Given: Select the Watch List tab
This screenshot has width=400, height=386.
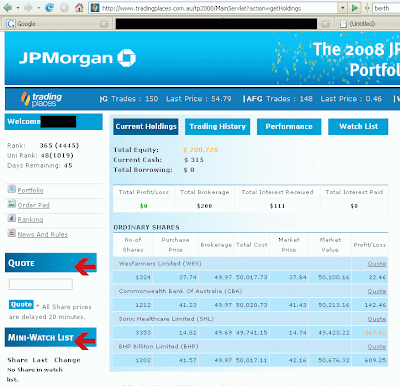Looking at the screenshot, I should tap(358, 127).
